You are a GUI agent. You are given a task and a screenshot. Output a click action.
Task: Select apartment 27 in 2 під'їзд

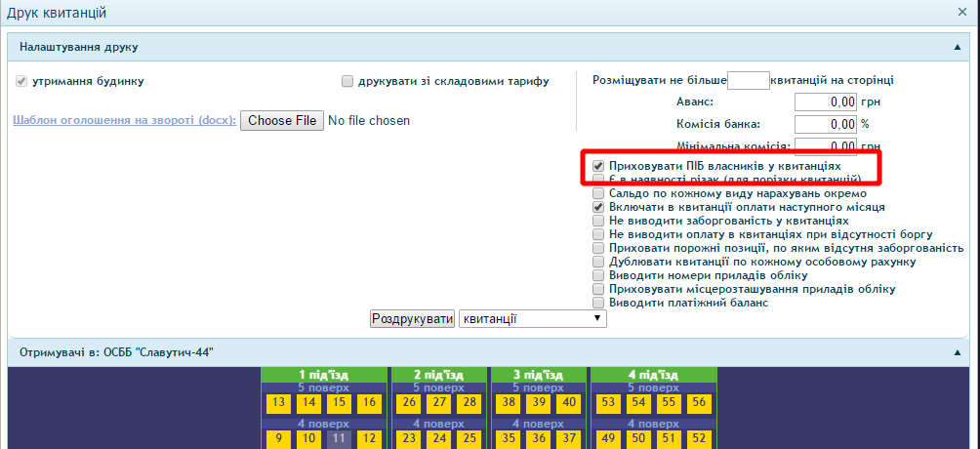[x=439, y=403]
